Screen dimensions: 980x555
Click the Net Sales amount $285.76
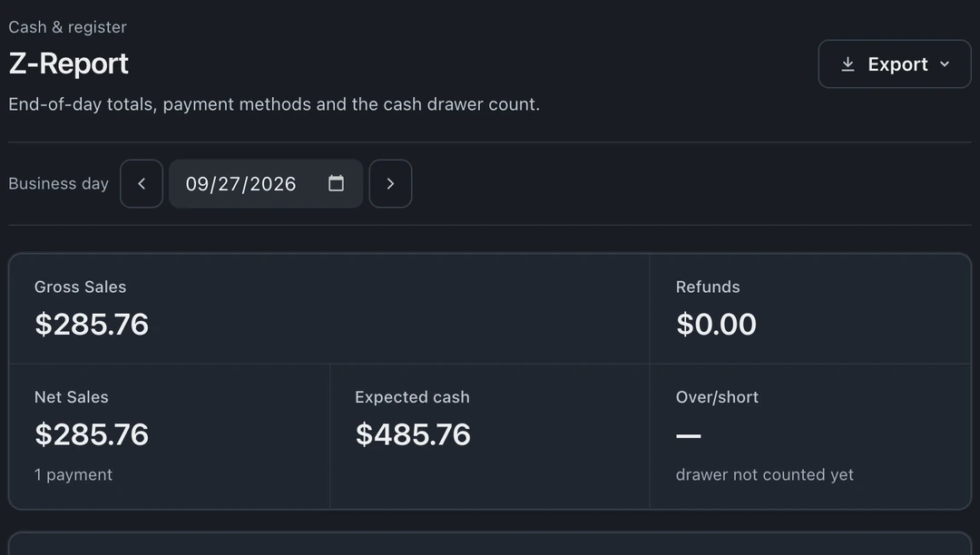pyautogui.click(x=92, y=434)
